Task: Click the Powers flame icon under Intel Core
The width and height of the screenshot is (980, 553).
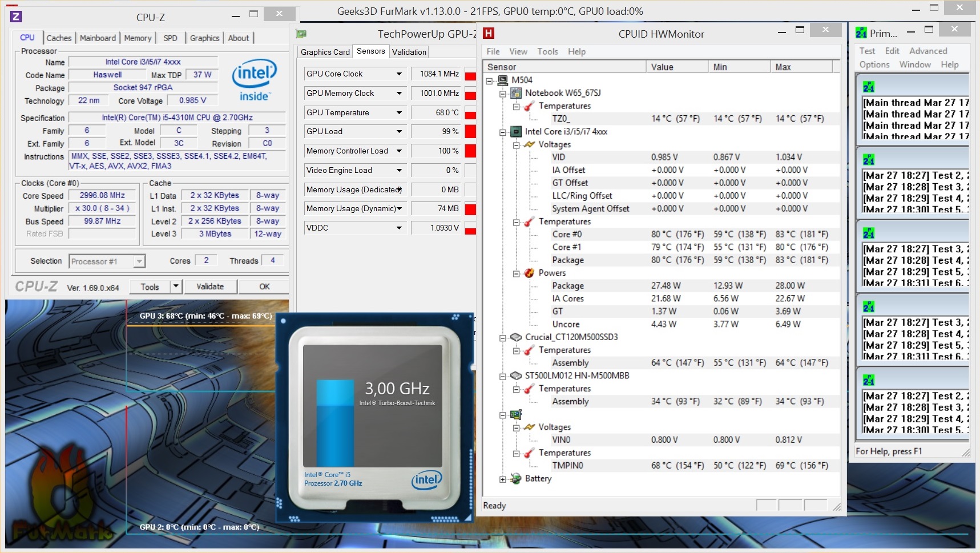Action: 530,273
